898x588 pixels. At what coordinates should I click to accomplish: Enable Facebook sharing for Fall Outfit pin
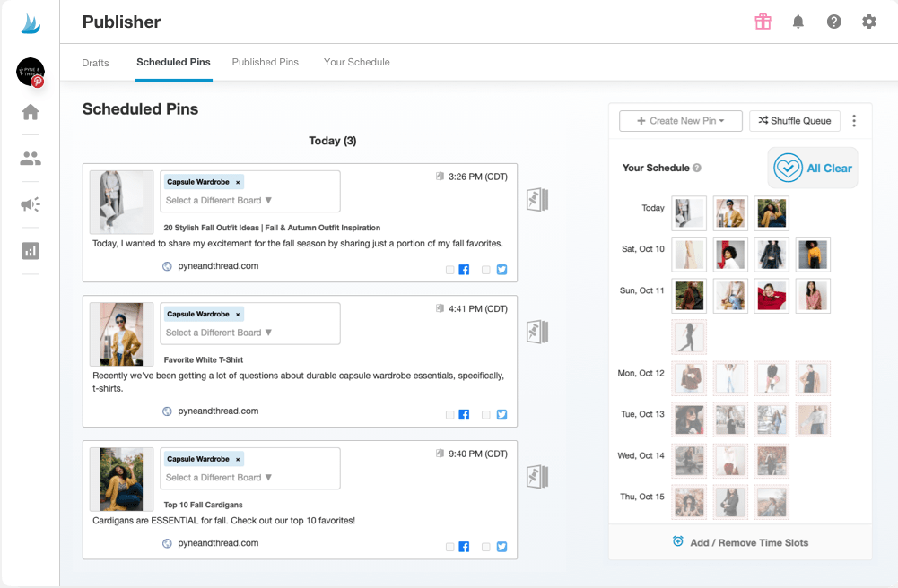tap(450, 270)
